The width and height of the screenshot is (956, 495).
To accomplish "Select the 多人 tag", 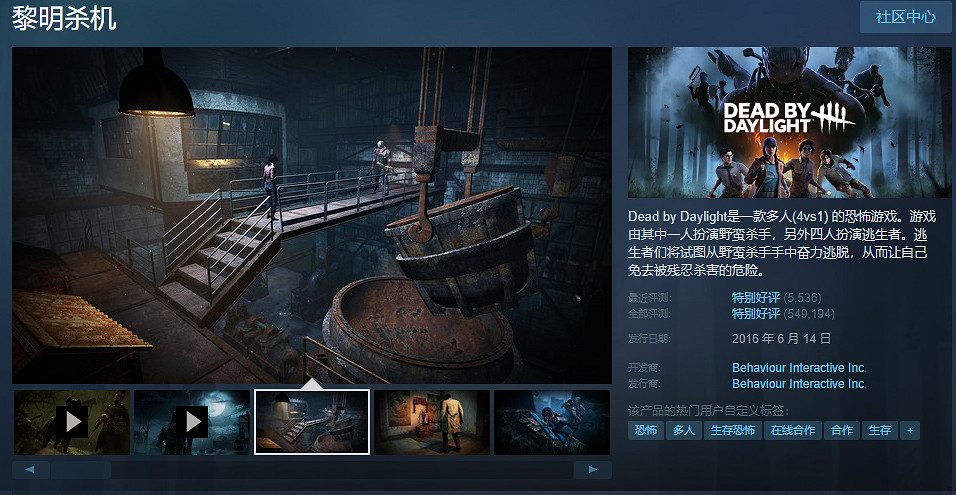I will click(683, 430).
